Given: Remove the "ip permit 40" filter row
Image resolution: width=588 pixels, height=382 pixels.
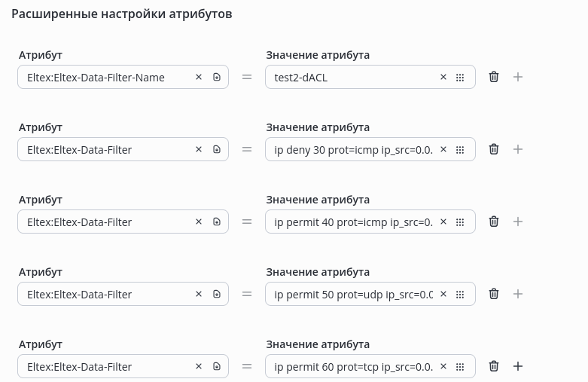Looking at the screenshot, I should click(x=494, y=222).
